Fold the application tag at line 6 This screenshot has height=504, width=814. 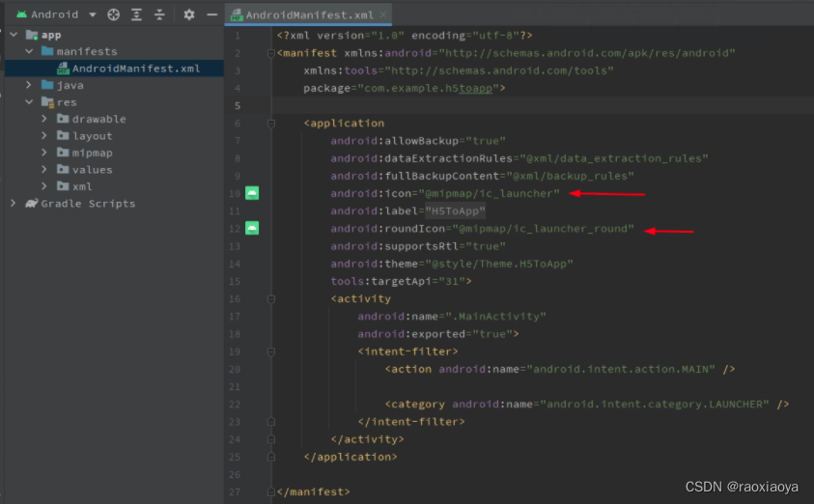tap(270, 124)
